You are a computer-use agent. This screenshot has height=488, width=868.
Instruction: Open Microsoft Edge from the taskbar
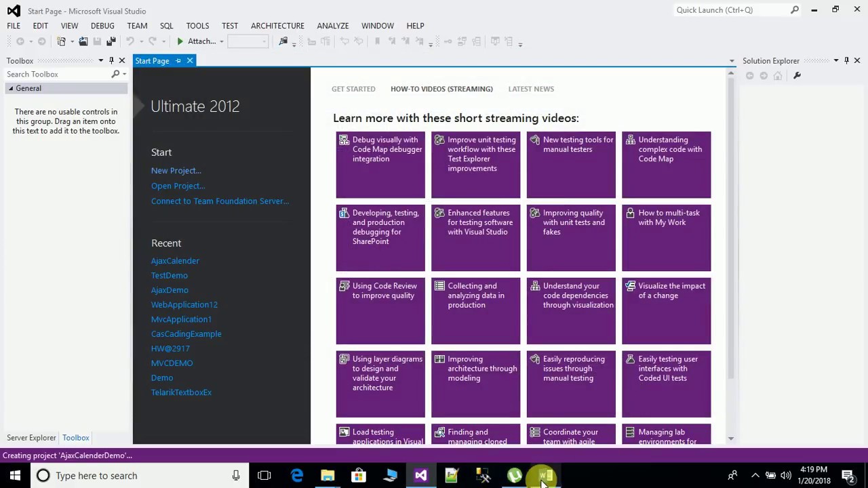pyautogui.click(x=297, y=476)
